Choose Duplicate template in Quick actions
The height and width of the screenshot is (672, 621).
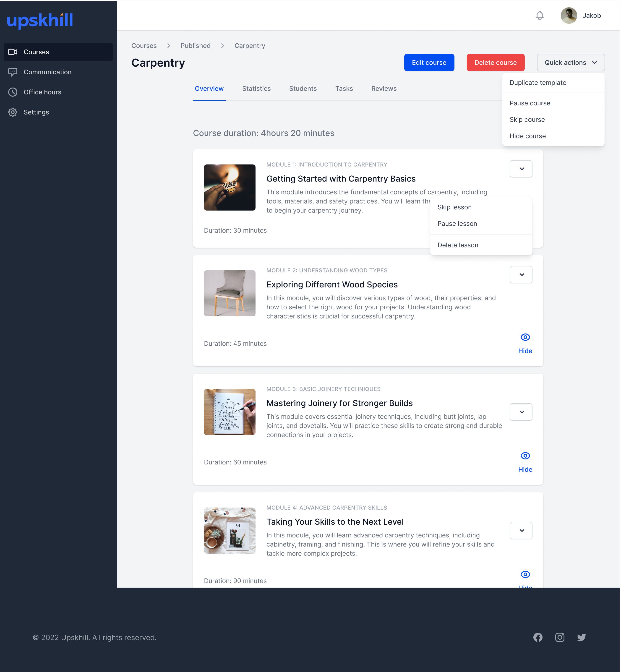[x=538, y=83]
